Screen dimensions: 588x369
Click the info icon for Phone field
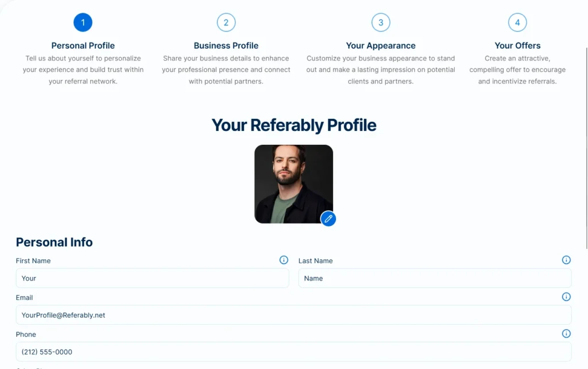click(x=566, y=333)
